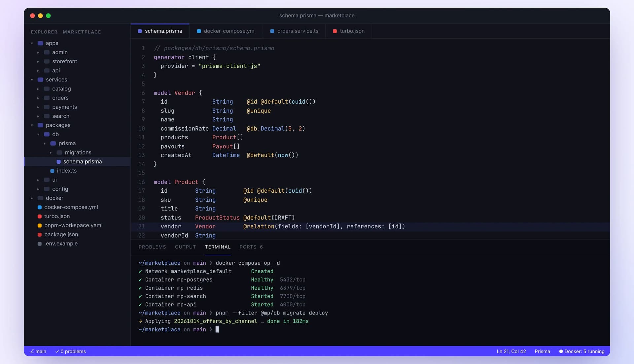Click Ln 21, Col 42 cursor position

click(x=511, y=351)
